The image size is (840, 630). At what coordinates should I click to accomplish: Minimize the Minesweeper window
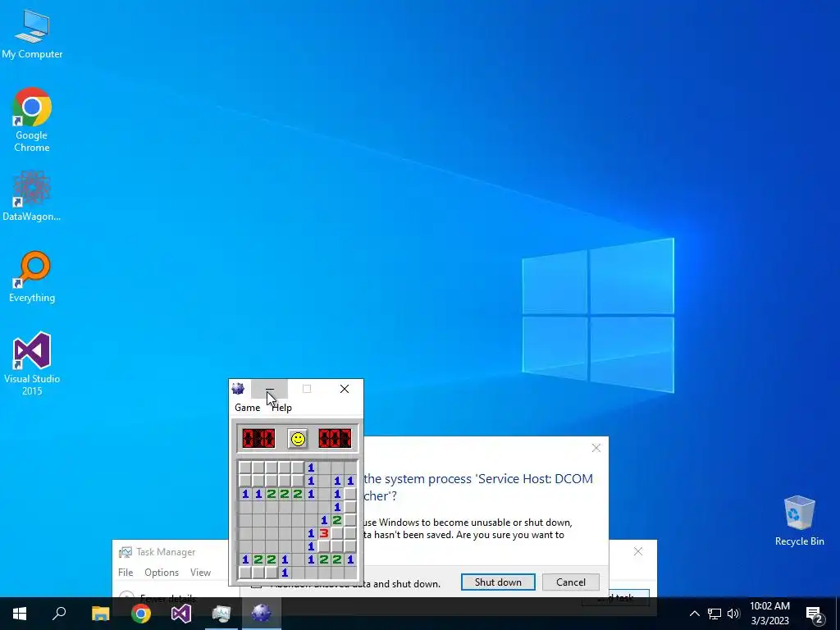[x=269, y=389]
